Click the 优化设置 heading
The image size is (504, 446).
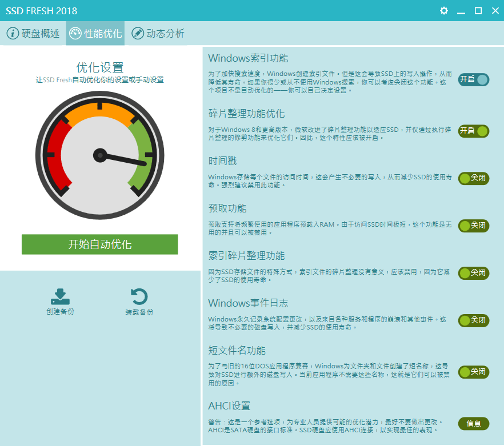click(99, 67)
